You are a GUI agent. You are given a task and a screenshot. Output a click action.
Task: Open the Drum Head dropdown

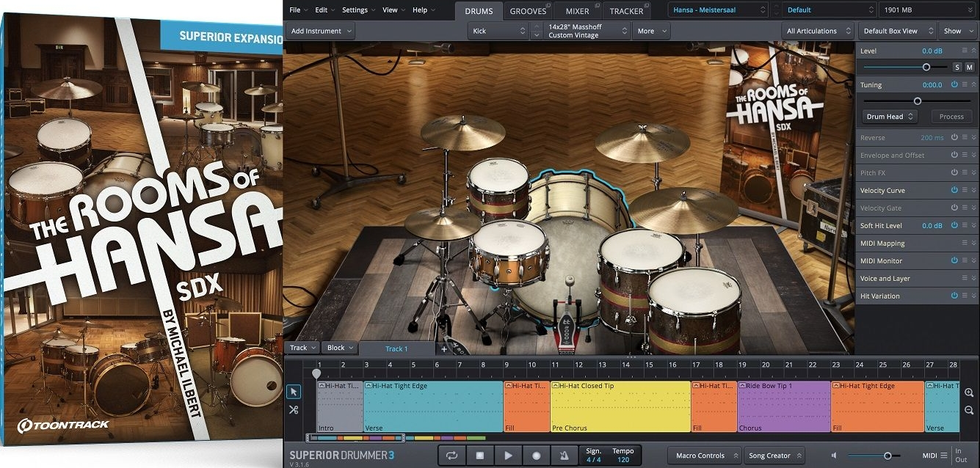pos(889,116)
